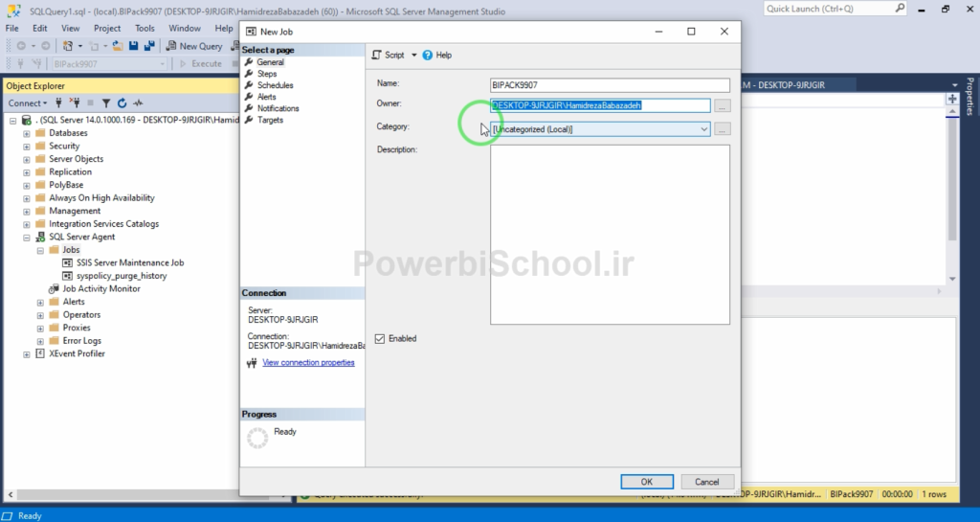Collapse the SQL Server Agent node
Screen dimensions: 980x522
click(x=27, y=237)
